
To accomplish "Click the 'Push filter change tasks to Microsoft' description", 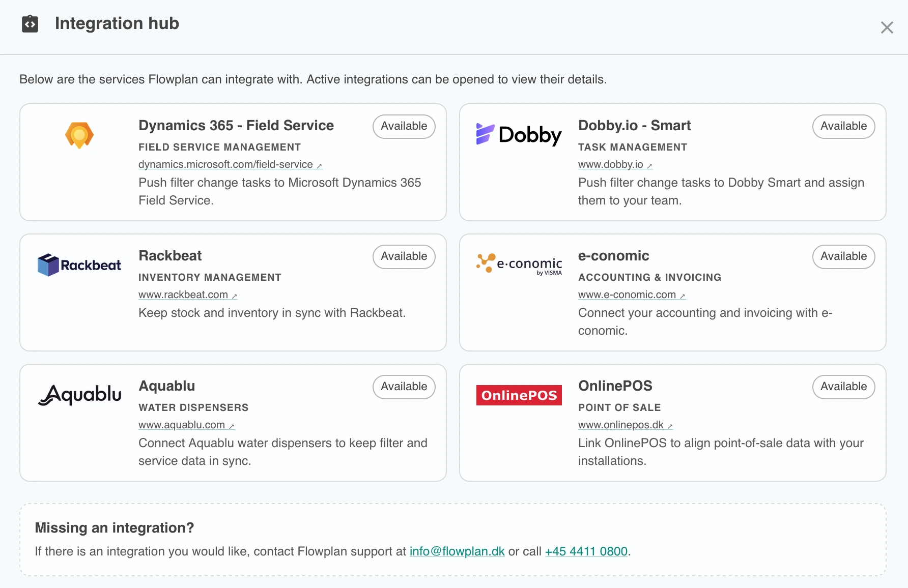I will (280, 191).
